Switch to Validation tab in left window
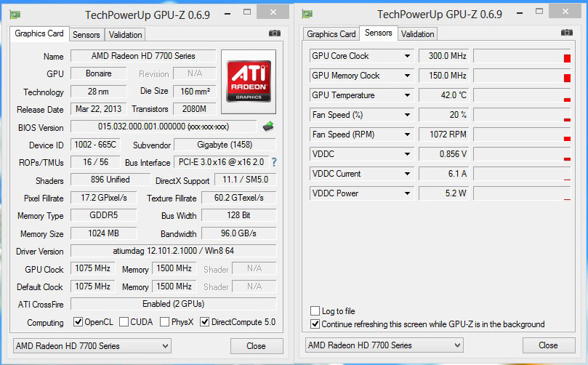This screenshot has width=588, height=365. tap(125, 35)
